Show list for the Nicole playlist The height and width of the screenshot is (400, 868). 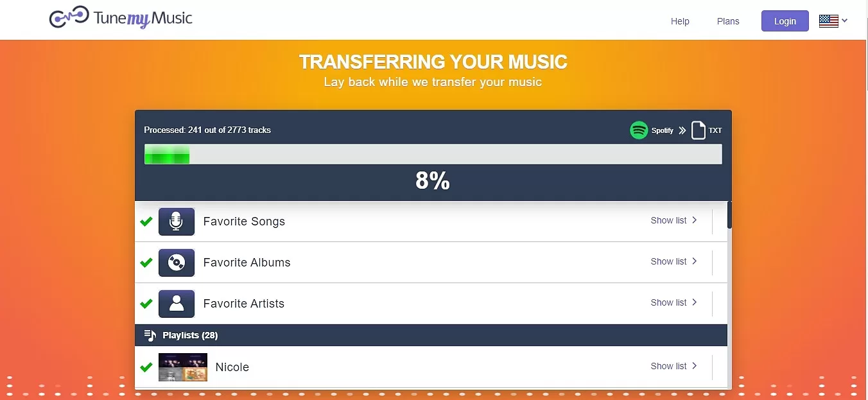pos(673,366)
